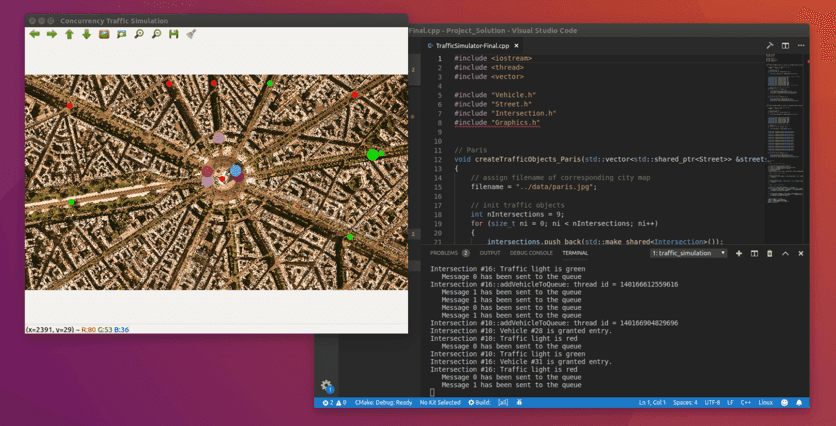The image size is (836, 426).
Task: Open the editor's more actions ellipsis menu
Action: click(801, 46)
